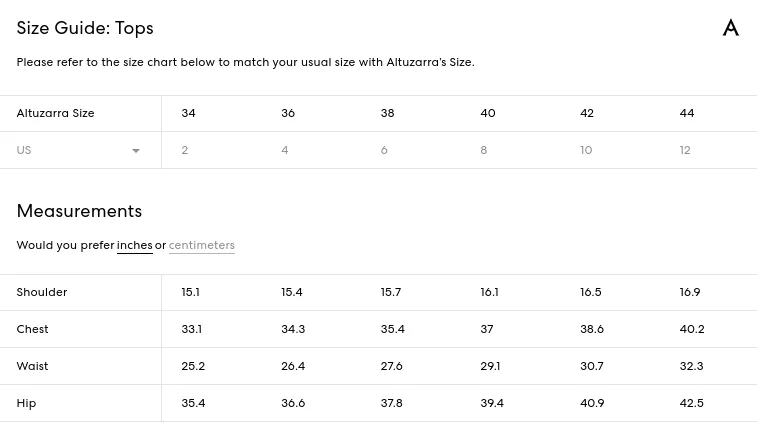Click the Size Guide: Tops title
The height and width of the screenshot is (442, 757).
(85, 28)
